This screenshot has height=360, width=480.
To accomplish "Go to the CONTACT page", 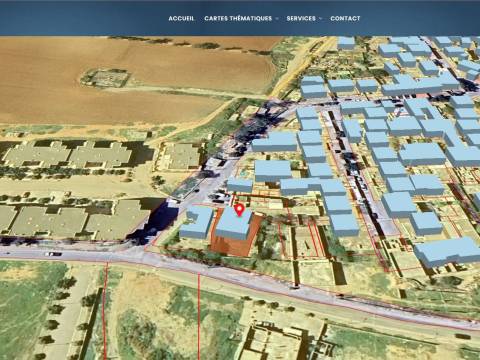I will coord(345,19).
